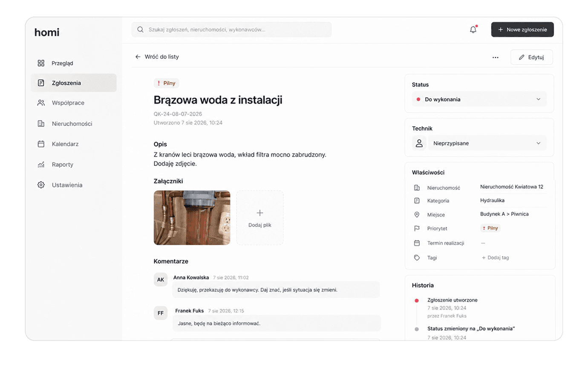Click the Zgłoszenie utworzone history entry

coord(452,300)
